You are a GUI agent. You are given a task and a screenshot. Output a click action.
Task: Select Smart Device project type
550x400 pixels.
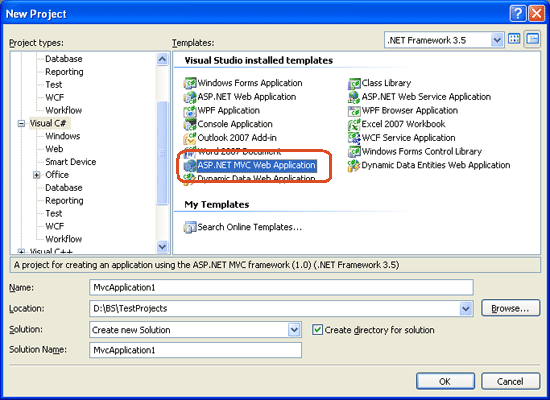pyautogui.click(x=71, y=162)
